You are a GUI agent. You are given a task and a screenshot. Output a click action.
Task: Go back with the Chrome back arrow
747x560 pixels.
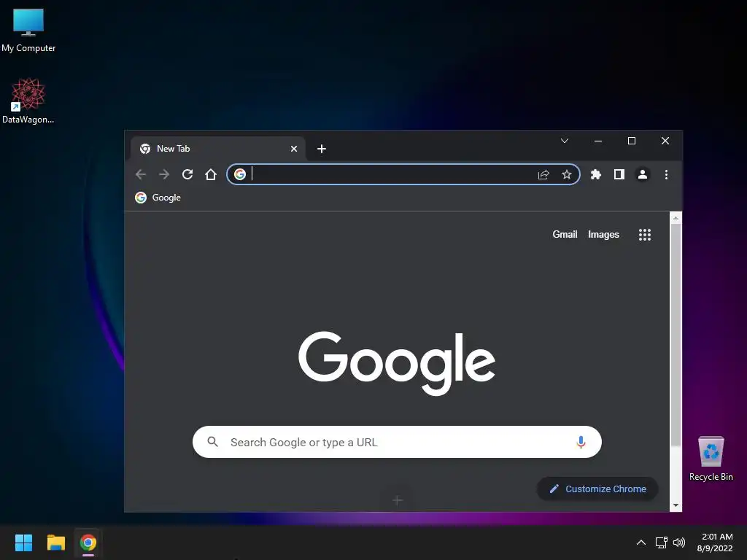(x=141, y=174)
